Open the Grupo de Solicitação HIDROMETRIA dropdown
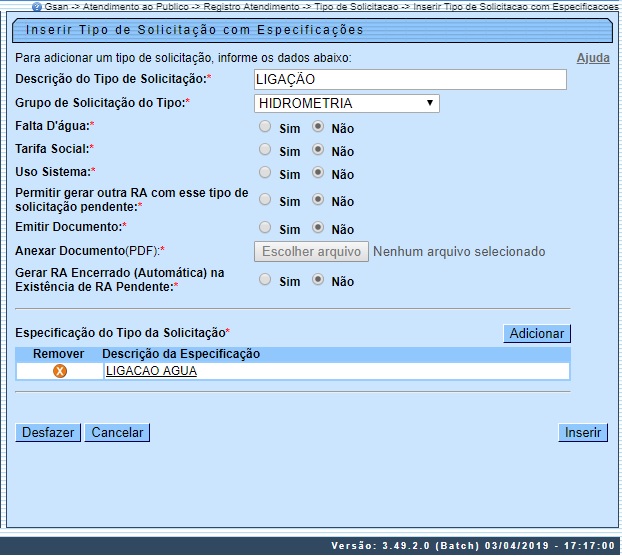The width and height of the screenshot is (622, 556). point(347,104)
